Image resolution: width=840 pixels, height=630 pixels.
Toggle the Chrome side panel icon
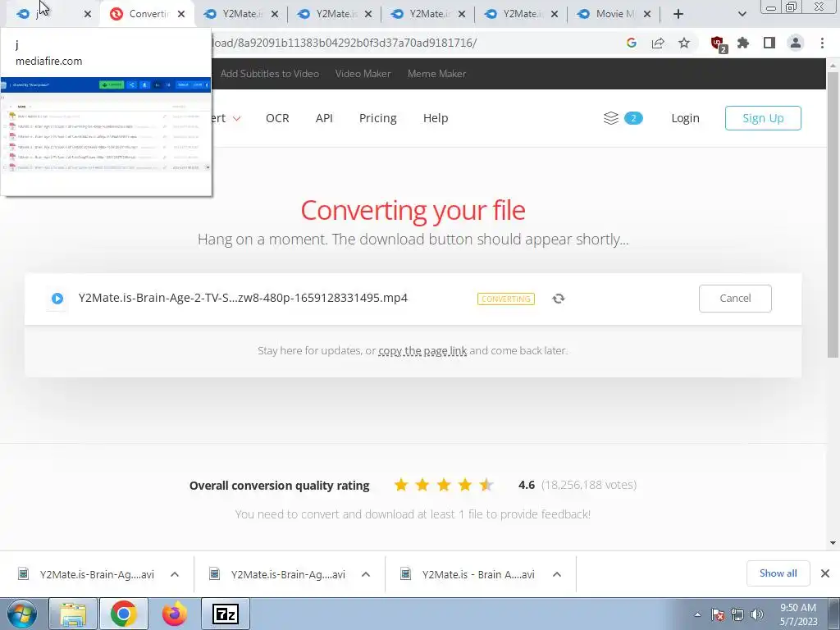click(x=769, y=43)
